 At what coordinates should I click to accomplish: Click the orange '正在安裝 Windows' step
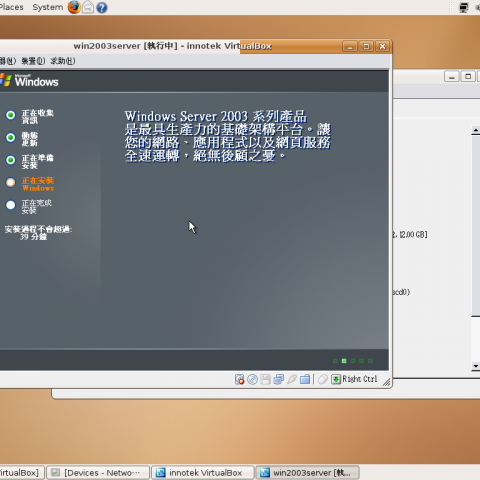point(38,184)
